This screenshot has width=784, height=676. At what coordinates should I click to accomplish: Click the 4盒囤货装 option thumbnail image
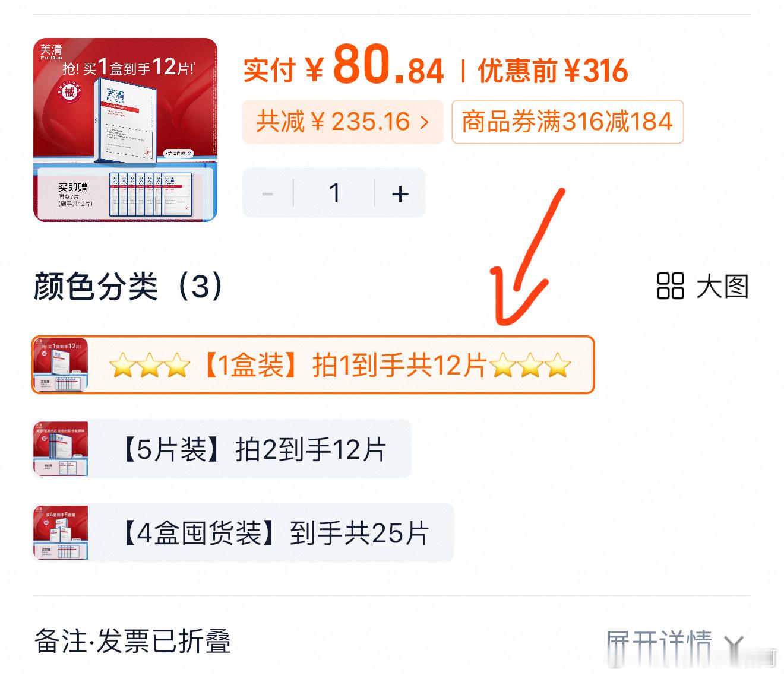61,532
